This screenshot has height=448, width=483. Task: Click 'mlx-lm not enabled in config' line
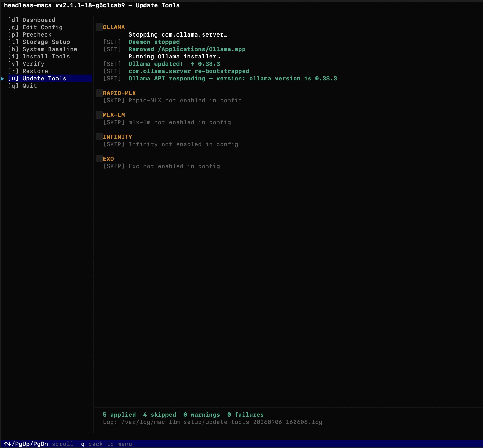click(x=180, y=122)
